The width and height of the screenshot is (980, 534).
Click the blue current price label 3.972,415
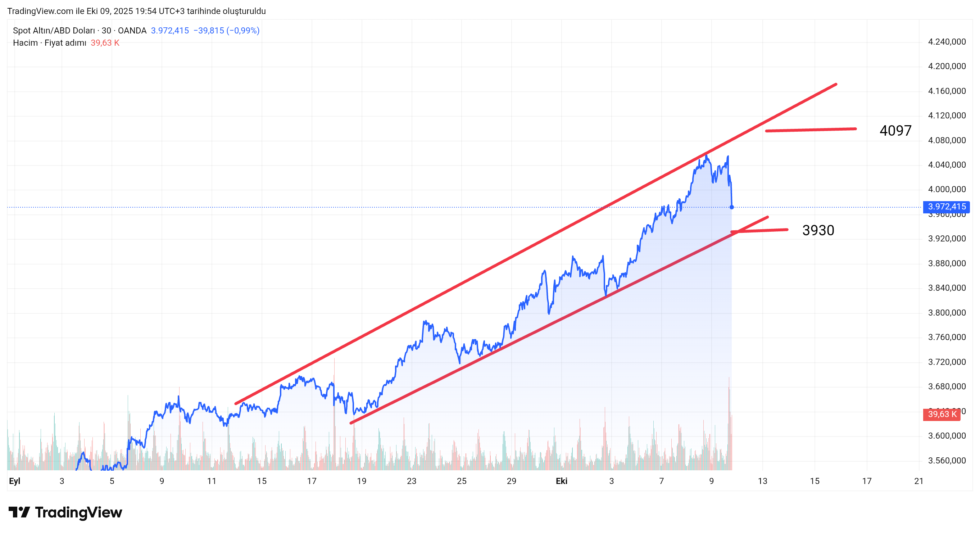coord(946,207)
